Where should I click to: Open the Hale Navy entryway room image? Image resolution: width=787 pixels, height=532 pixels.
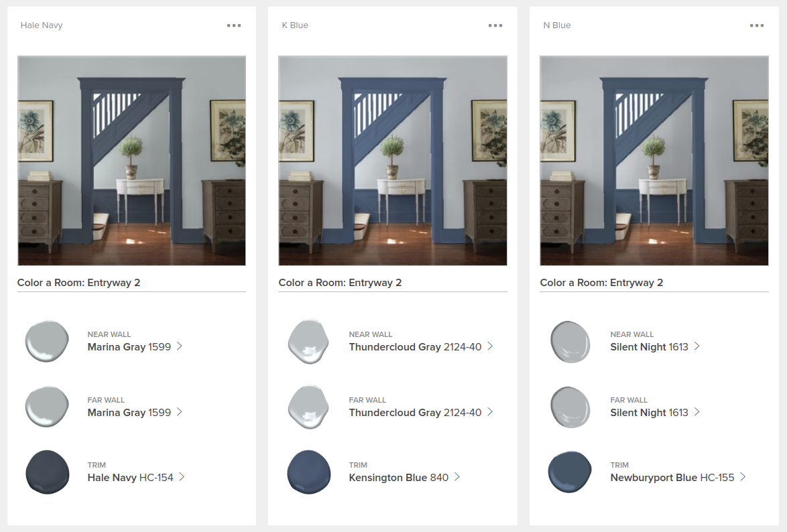131,161
